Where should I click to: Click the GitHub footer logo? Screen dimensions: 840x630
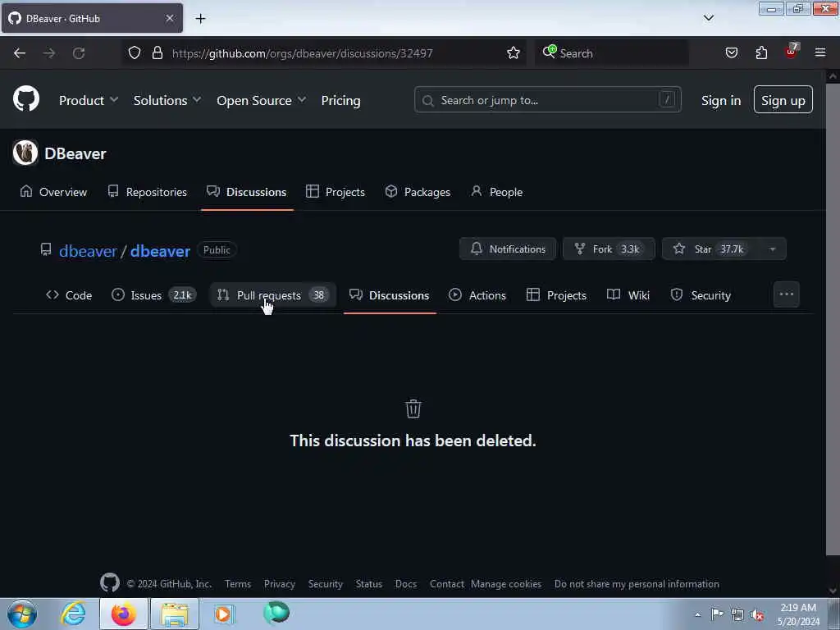tap(110, 583)
